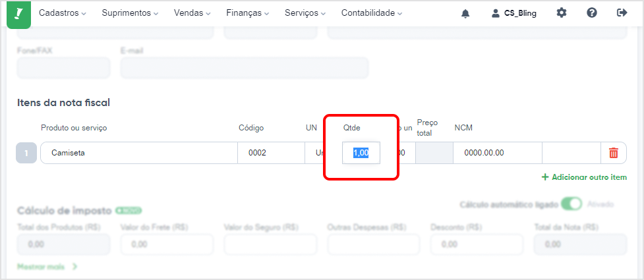Open the settings gear icon
The image size is (644, 280).
click(561, 13)
